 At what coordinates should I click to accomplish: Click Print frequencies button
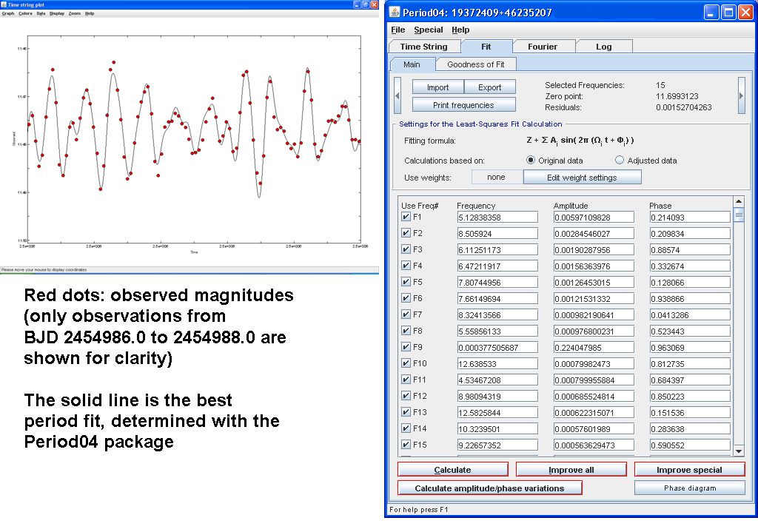(x=463, y=105)
